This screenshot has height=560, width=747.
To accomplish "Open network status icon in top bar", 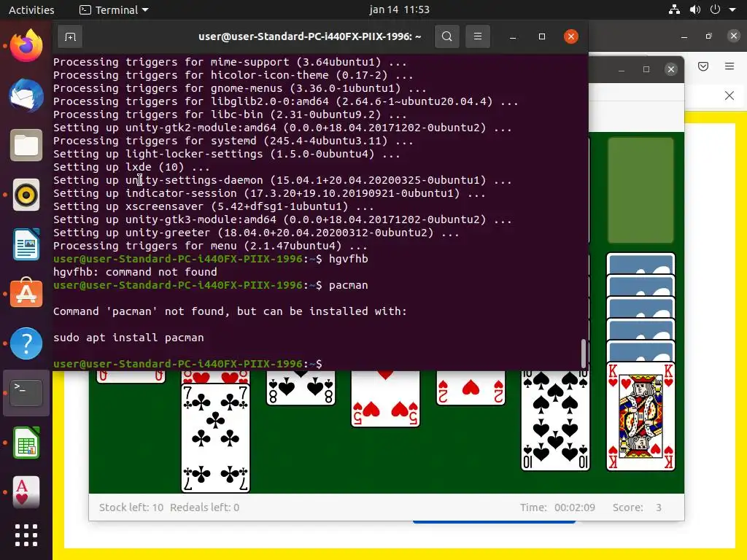I will pos(674,9).
